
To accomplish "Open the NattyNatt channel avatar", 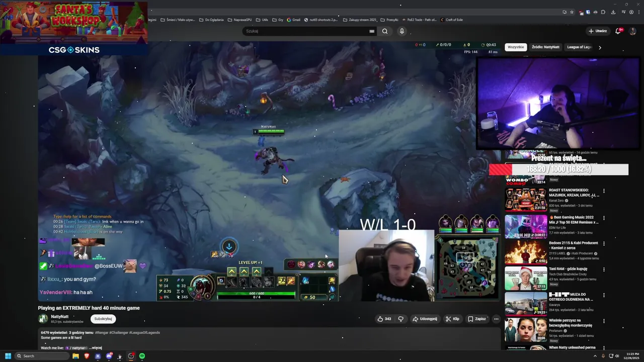I will (43, 319).
